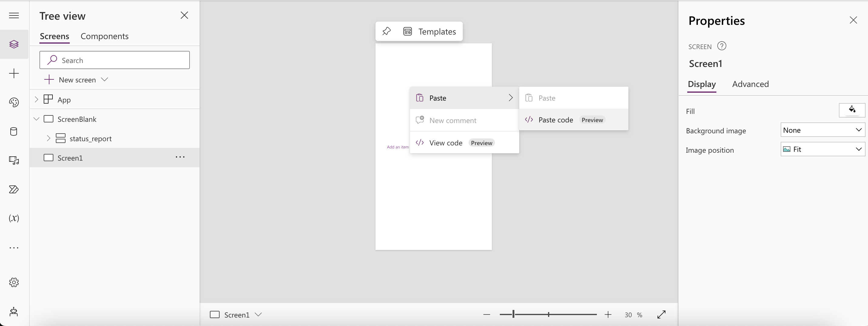Open the Fill color picker
This screenshot has height=326, width=868.
click(852, 110)
